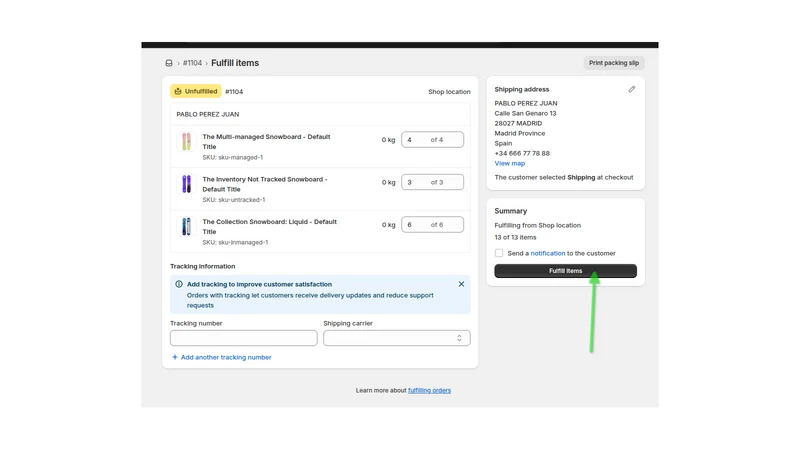Click the Multi-managed Snowboard thumbnail
This screenshot has width=800, height=450.
click(186, 141)
